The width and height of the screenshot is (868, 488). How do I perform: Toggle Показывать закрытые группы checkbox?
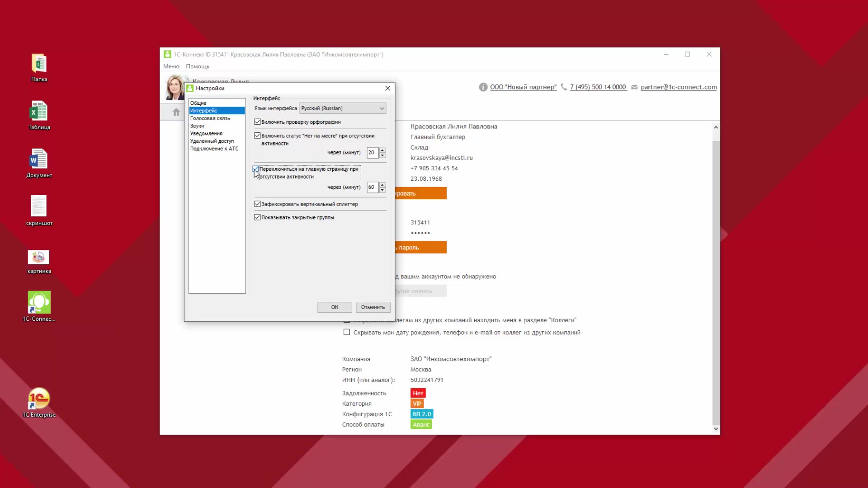pyautogui.click(x=257, y=217)
